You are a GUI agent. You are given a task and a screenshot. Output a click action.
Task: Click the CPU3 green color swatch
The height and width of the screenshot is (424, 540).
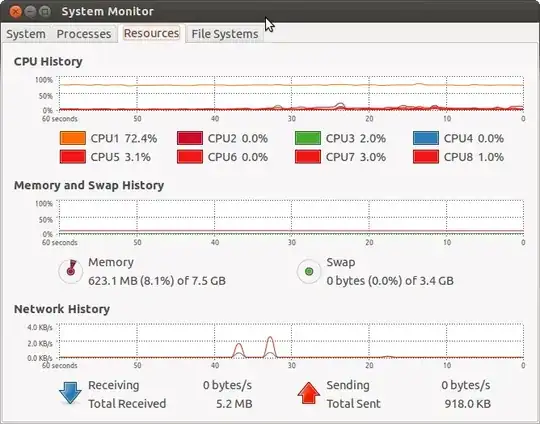tap(308, 138)
